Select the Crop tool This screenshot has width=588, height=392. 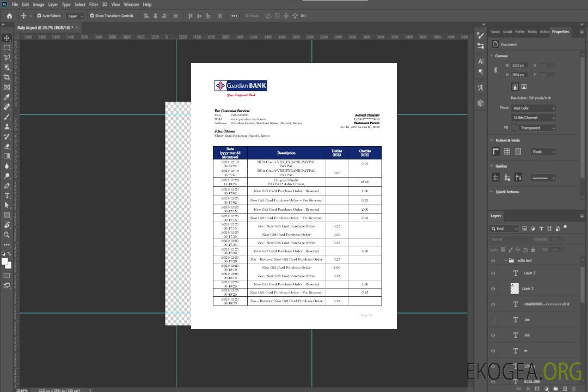pos(7,77)
